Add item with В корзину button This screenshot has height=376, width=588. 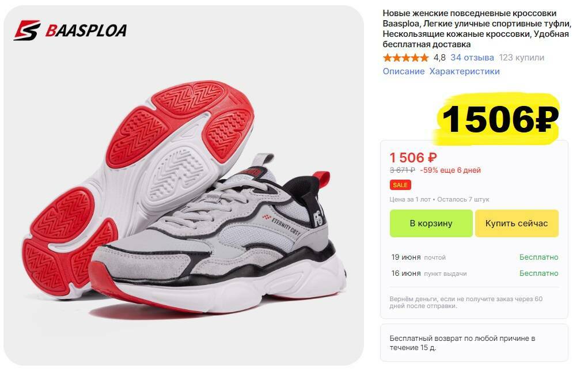point(431,223)
